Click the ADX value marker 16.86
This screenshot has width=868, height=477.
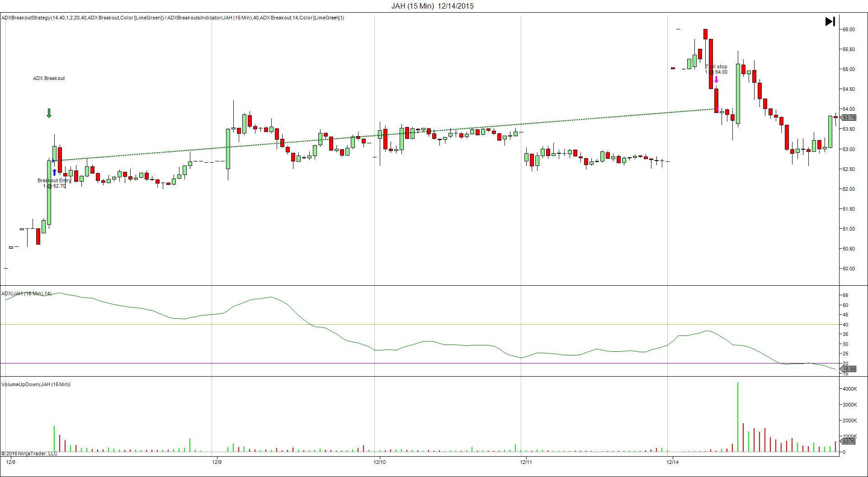click(x=848, y=369)
